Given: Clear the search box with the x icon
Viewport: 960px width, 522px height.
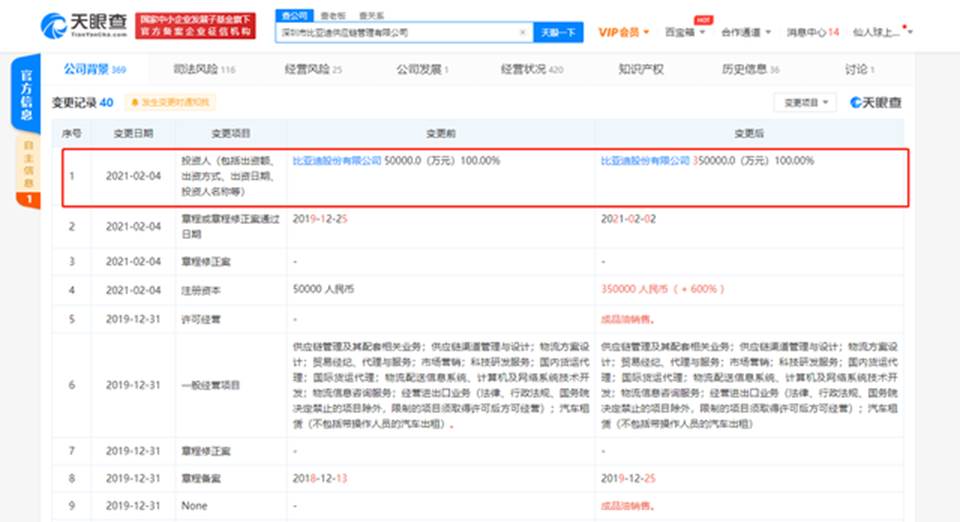Looking at the screenshot, I should click(x=522, y=32).
